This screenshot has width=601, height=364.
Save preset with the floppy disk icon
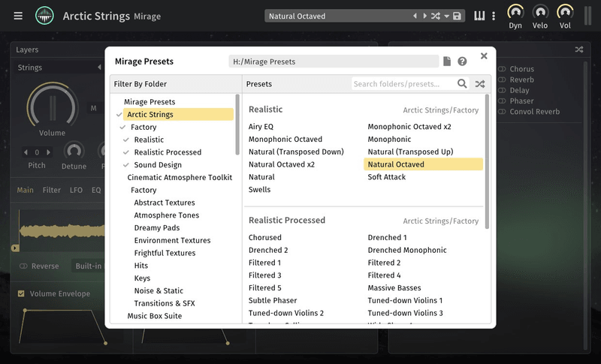(457, 16)
